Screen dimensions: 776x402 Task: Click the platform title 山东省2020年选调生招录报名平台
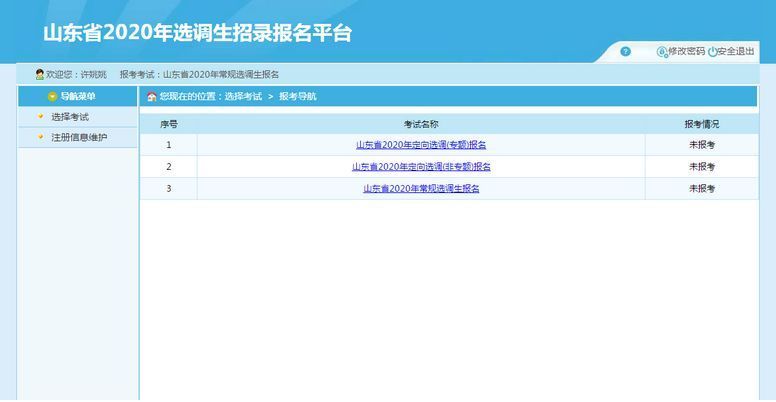tap(197, 33)
